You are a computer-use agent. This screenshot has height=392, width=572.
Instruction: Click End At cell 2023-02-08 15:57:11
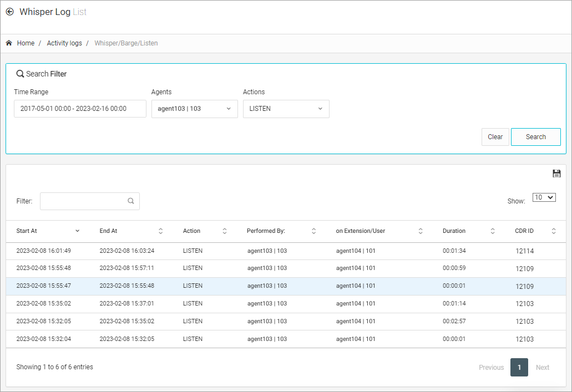point(127,268)
